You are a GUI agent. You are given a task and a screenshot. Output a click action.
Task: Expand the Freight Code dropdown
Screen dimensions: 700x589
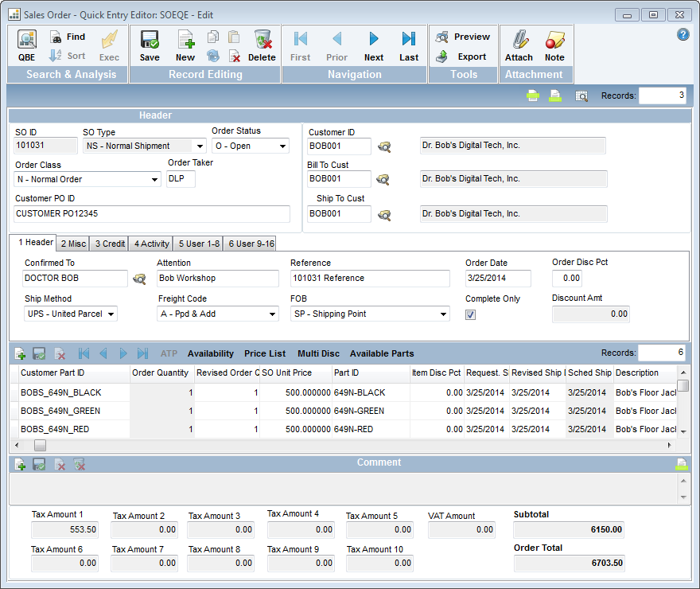272,314
